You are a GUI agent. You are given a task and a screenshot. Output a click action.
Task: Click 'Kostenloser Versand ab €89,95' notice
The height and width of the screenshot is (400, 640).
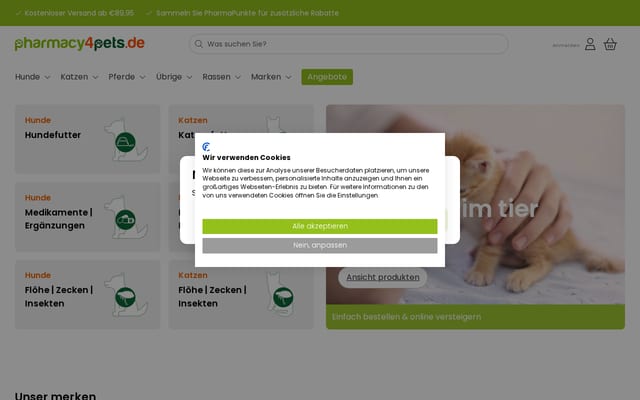click(79, 13)
